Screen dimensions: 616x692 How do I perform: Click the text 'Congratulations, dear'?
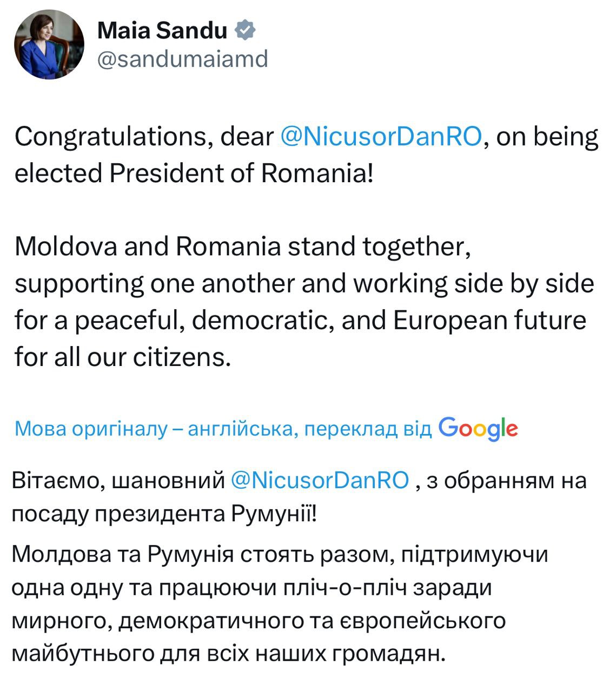tap(144, 137)
